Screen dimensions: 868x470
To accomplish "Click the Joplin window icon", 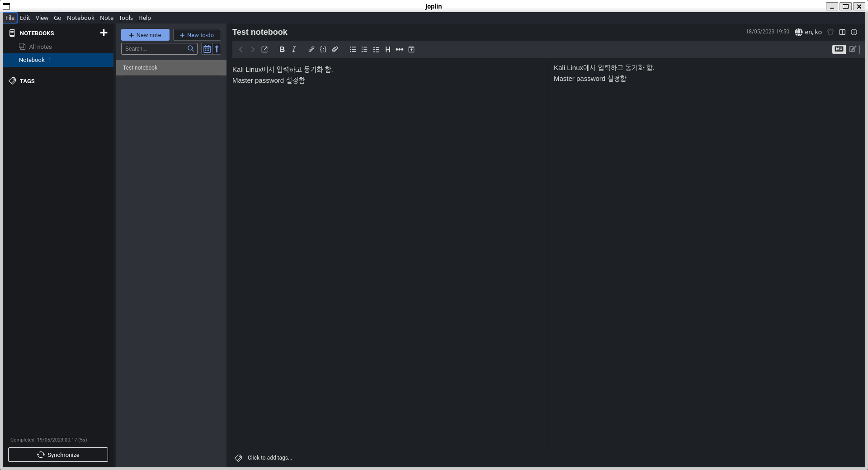I will click(x=6, y=6).
